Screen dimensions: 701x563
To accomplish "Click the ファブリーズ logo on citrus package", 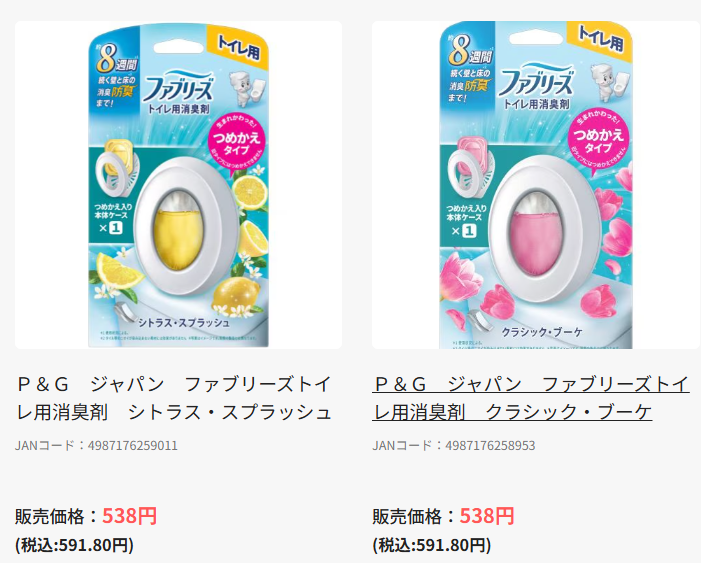I will tap(178, 87).
